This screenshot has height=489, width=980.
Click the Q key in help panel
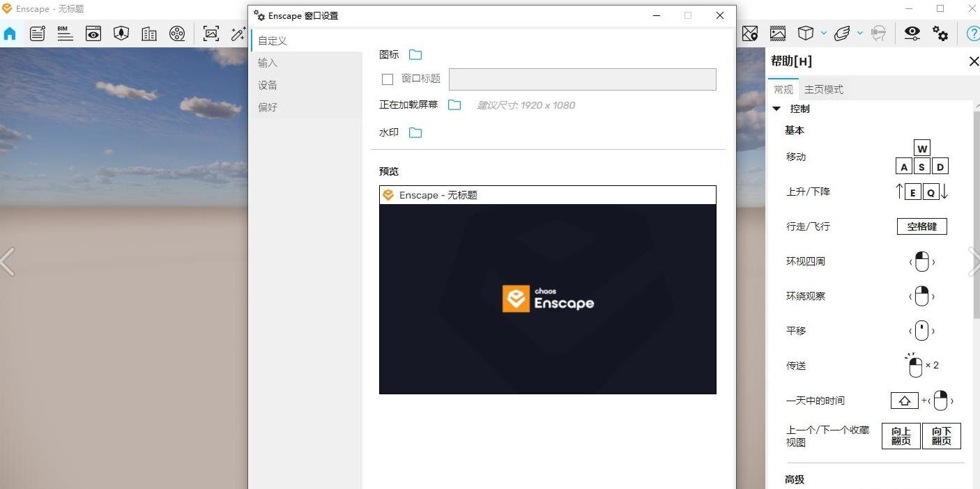point(931,192)
